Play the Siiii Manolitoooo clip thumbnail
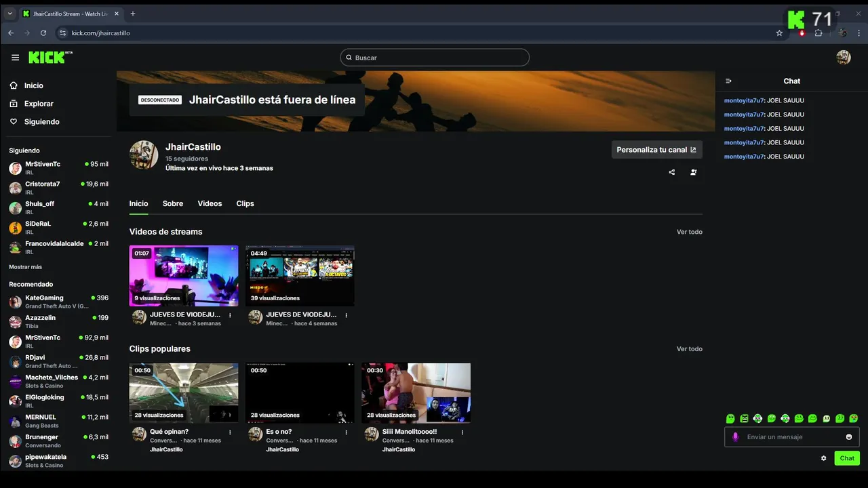This screenshot has width=868, height=488. 416,393
